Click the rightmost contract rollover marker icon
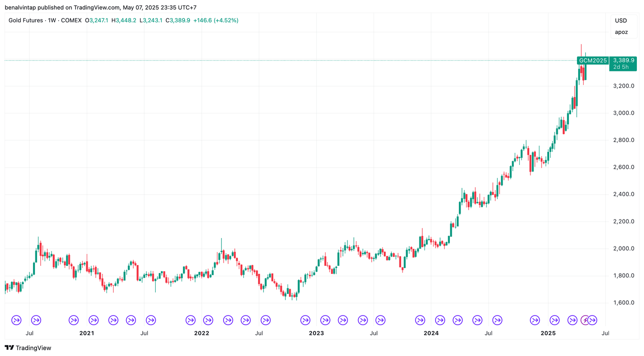Screen dimensions: 644x356 click(592, 320)
